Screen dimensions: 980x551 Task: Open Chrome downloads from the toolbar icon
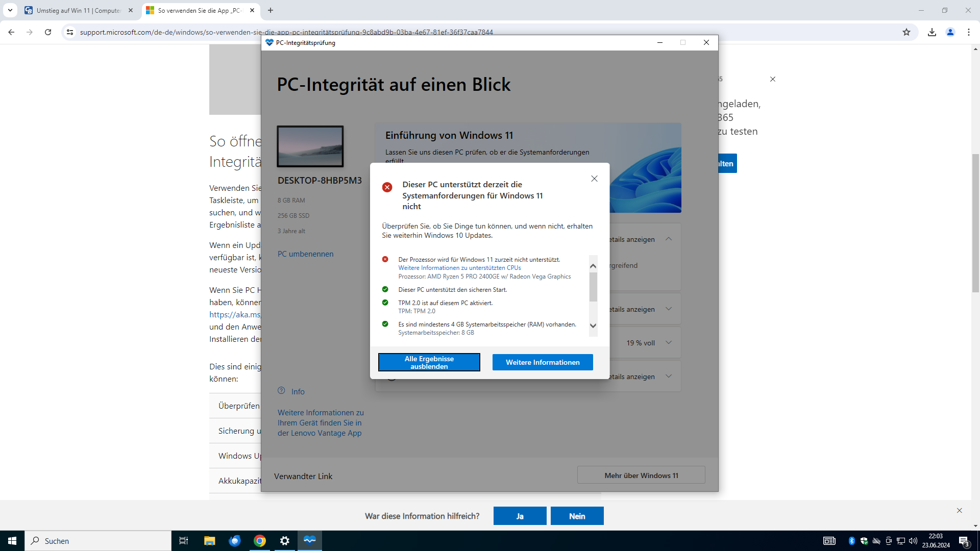[x=932, y=32]
